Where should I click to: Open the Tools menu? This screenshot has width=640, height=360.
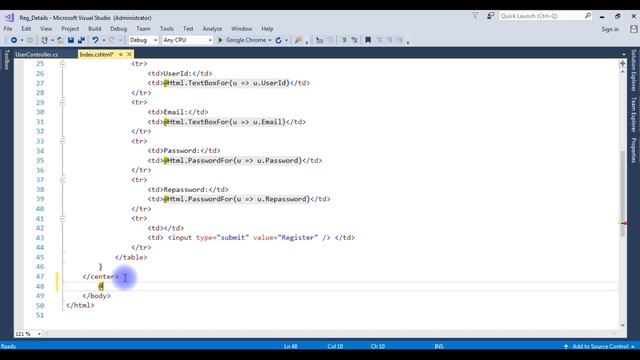(167, 29)
